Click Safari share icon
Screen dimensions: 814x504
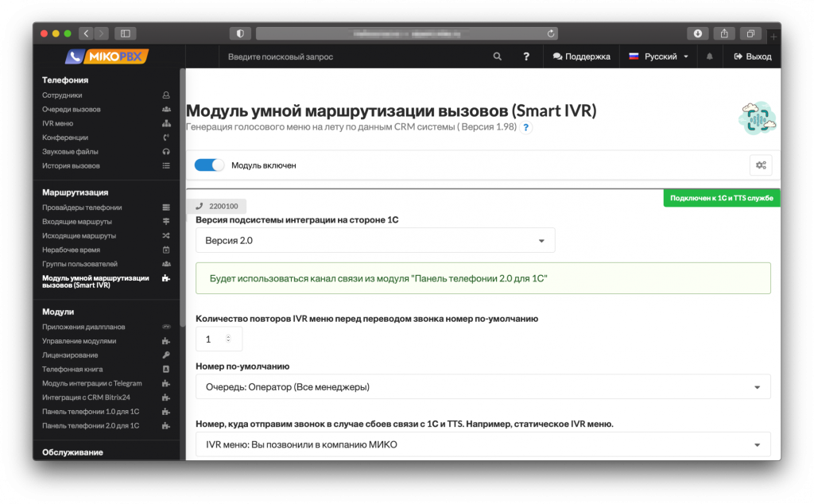point(724,33)
